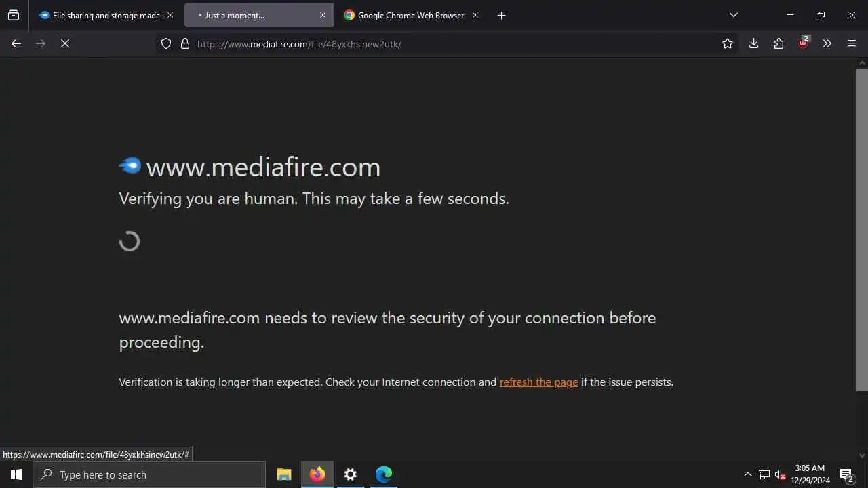Open the muted volume tray icon
Image resolution: width=868 pixels, height=488 pixels.
tap(781, 474)
